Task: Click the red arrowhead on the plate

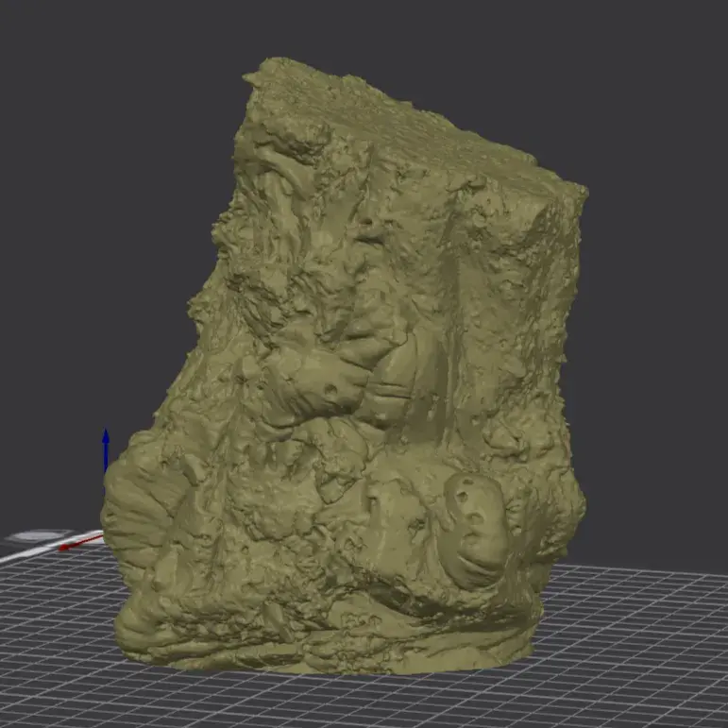Action: coord(65,548)
